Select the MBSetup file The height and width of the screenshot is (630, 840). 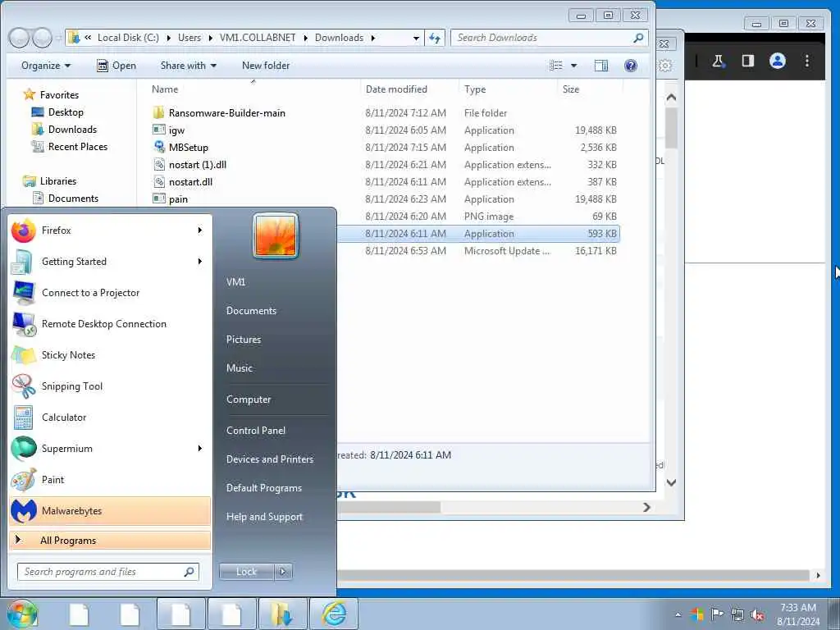188,148
